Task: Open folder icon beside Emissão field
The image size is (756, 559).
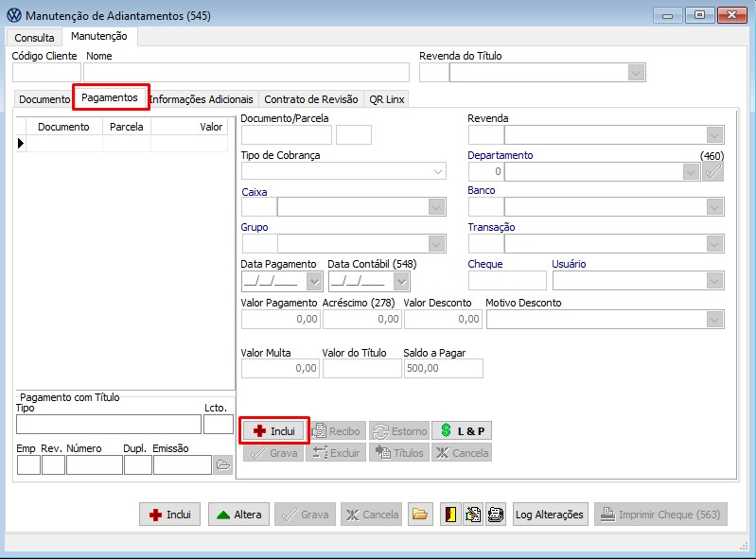Action: tap(222, 464)
